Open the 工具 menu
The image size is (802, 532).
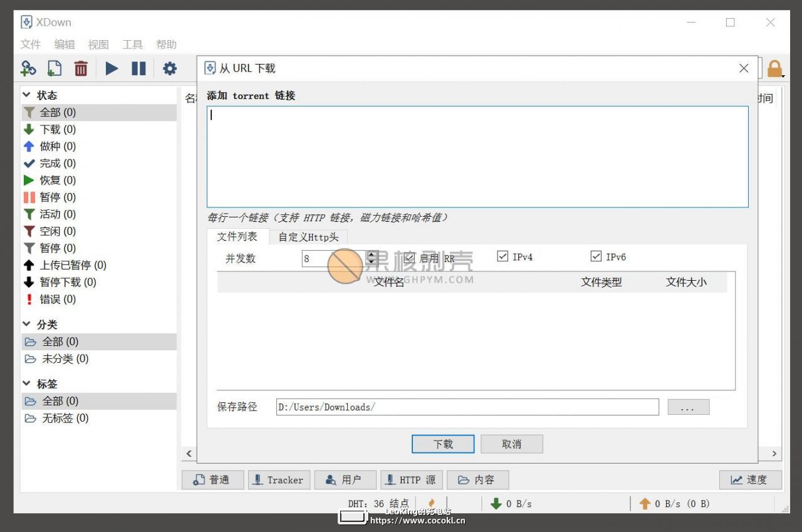pos(132,44)
